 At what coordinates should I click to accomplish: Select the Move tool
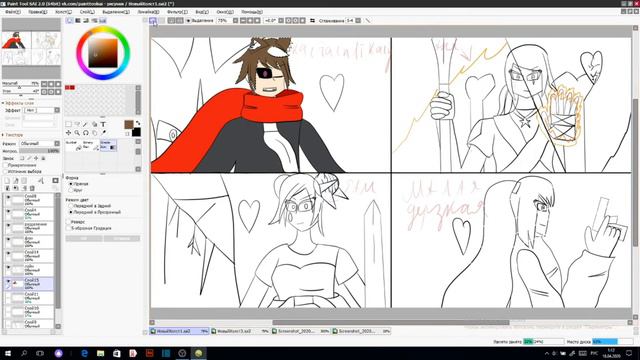click(69, 133)
